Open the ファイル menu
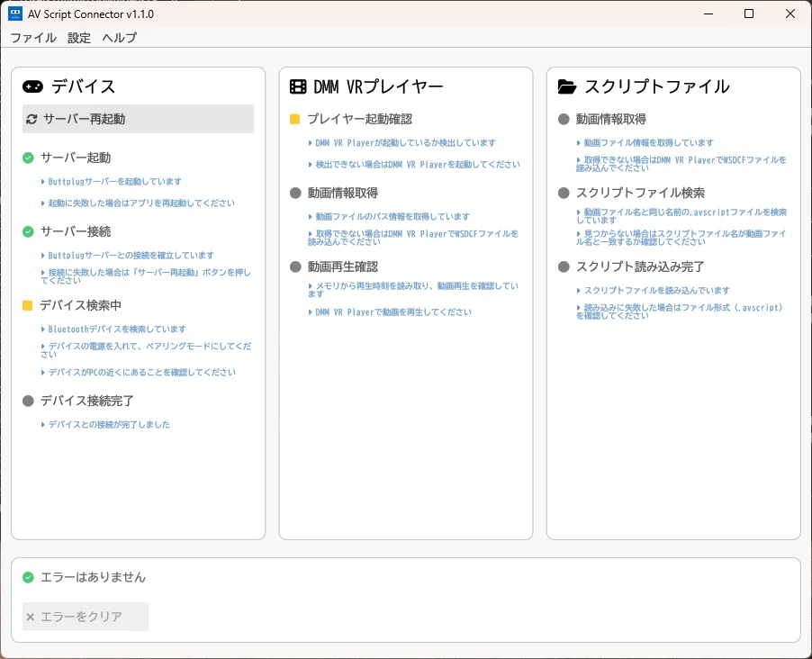 (x=33, y=38)
